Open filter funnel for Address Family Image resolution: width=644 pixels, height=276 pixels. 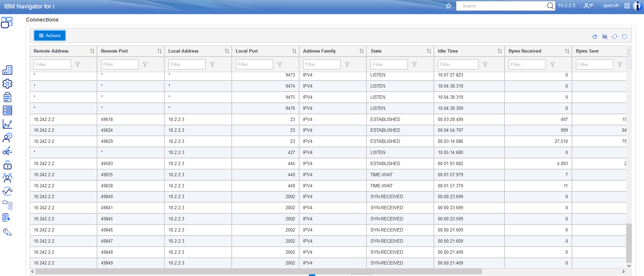coord(347,64)
